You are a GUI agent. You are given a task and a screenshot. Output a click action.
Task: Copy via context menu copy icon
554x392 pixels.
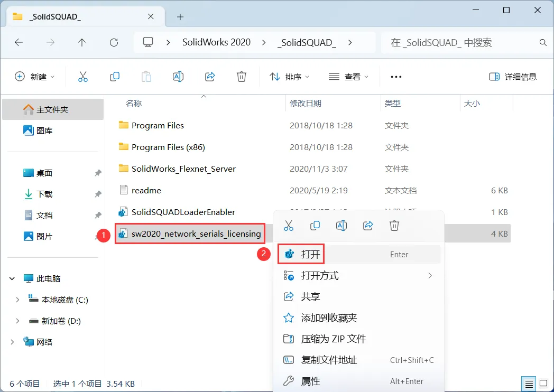(315, 226)
